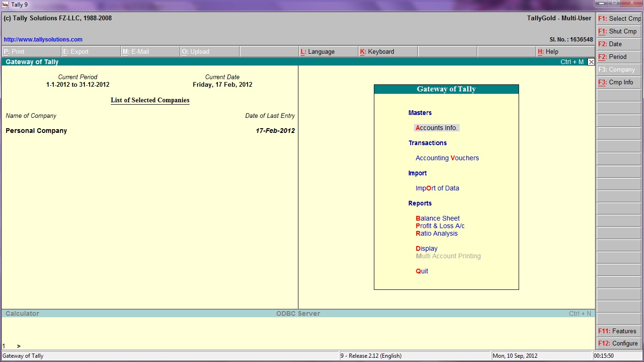The width and height of the screenshot is (644, 362).
Task: Click the F1: Select Cmp button
Action: coord(619,19)
